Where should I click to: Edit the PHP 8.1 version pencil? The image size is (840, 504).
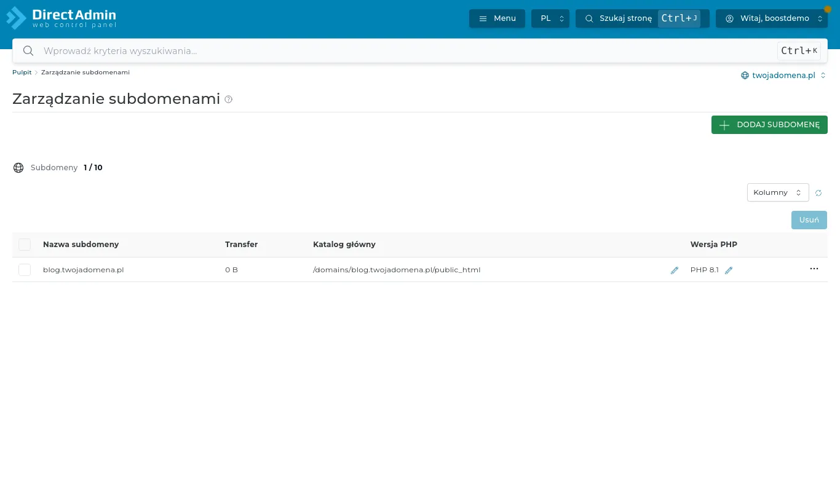(729, 270)
